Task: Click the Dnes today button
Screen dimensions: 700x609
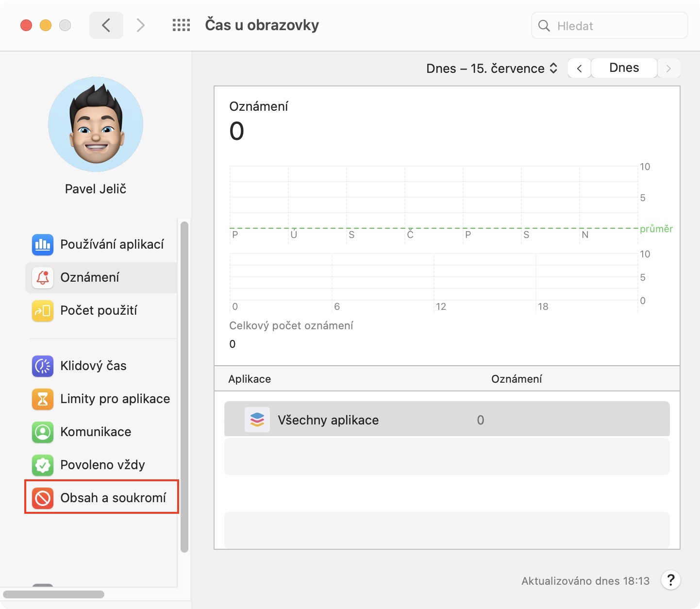Action: (624, 68)
